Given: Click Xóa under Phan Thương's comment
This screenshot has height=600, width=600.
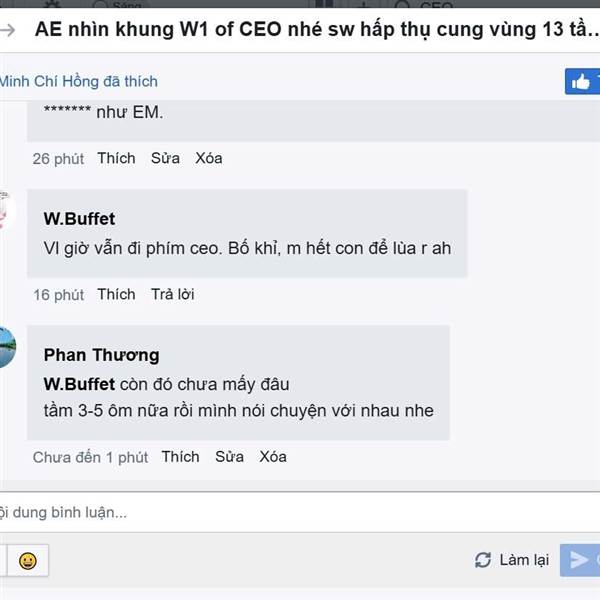Looking at the screenshot, I should point(273,457).
